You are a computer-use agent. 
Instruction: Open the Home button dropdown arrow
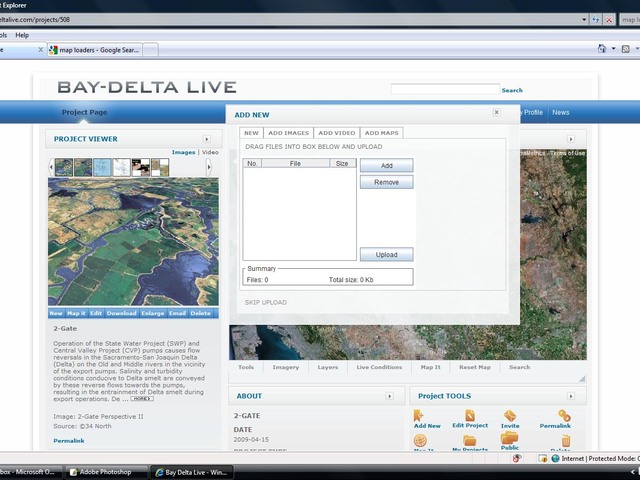[x=613, y=49]
